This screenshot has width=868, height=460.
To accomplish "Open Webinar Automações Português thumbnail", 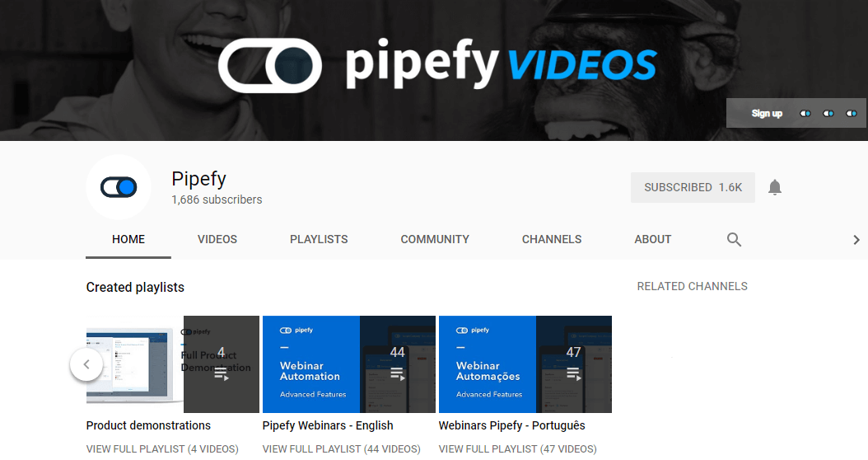I will tap(525, 364).
